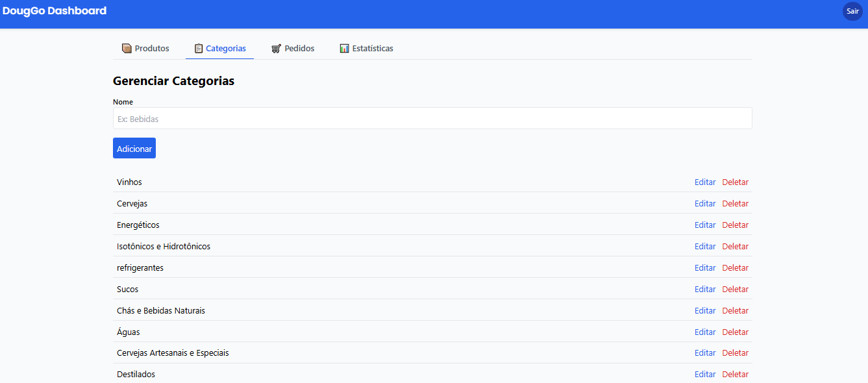Image resolution: width=868 pixels, height=383 pixels.
Task: Edit the Águas category
Action: pyautogui.click(x=705, y=332)
